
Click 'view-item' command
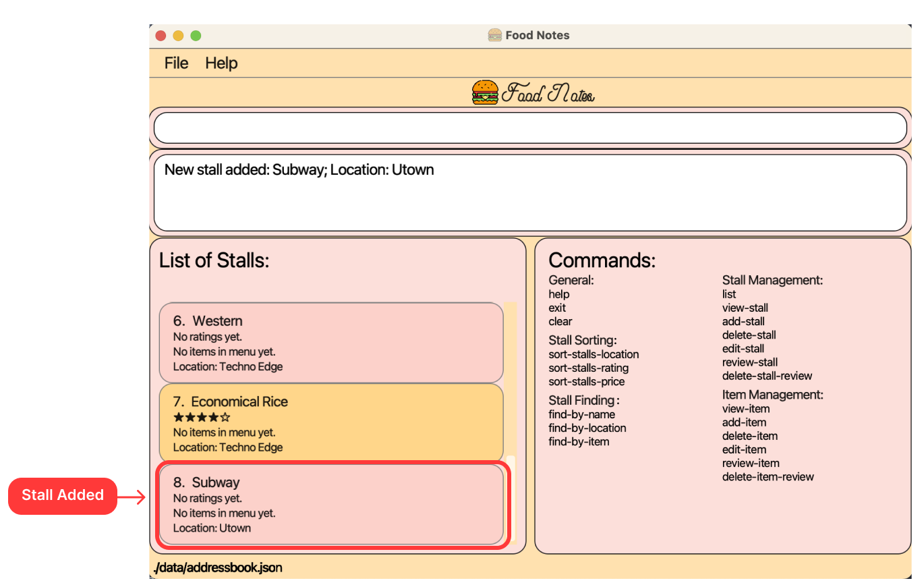tap(746, 408)
